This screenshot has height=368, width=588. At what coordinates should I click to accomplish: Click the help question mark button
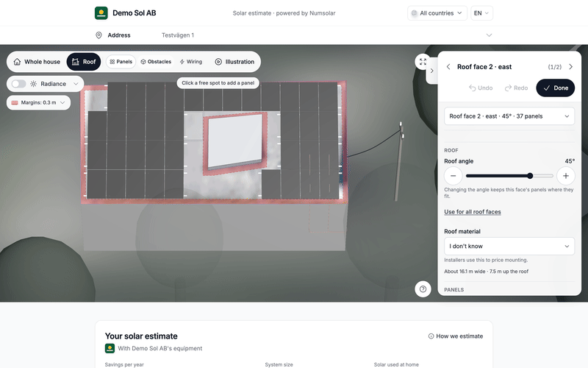pos(423,289)
